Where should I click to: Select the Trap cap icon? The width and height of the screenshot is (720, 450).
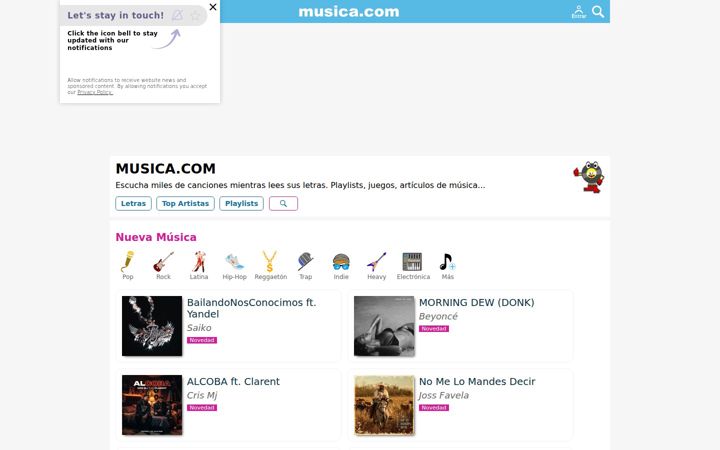(x=305, y=262)
